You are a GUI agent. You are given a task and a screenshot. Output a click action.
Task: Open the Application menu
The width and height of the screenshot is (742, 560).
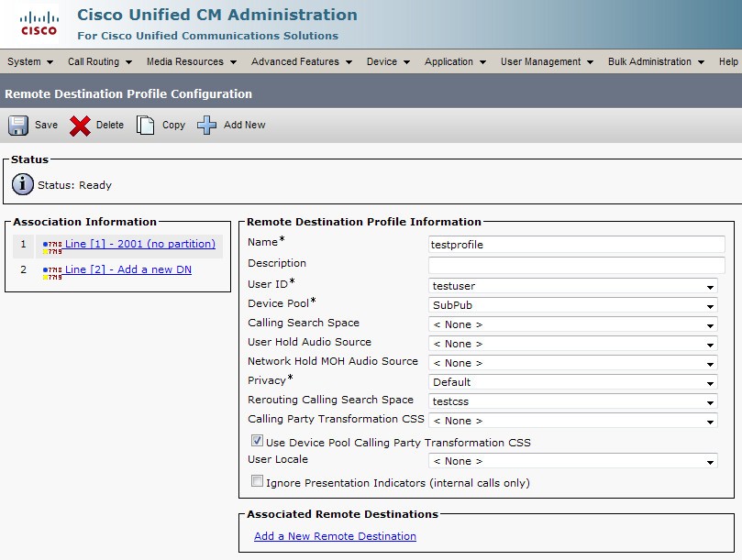click(x=455, y=61)
